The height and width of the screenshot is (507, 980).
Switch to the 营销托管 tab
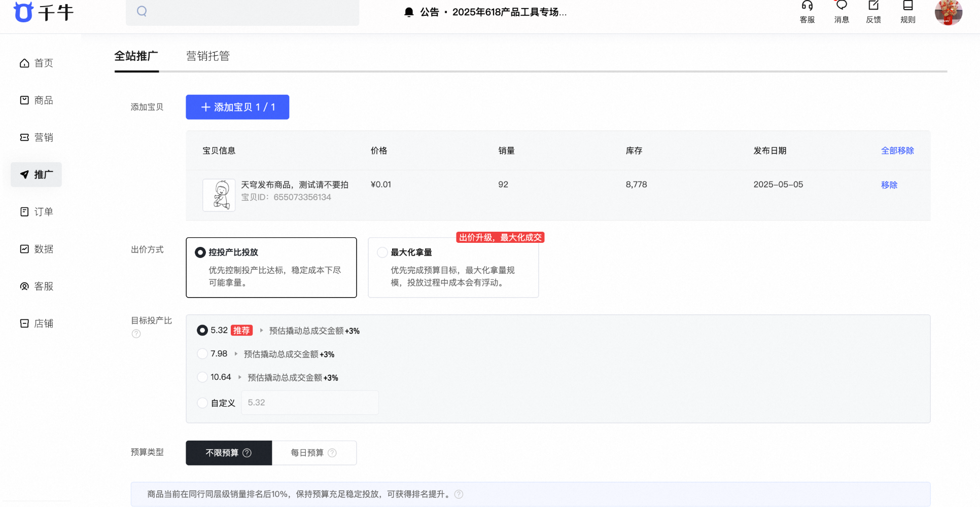[x=208, y=56]
